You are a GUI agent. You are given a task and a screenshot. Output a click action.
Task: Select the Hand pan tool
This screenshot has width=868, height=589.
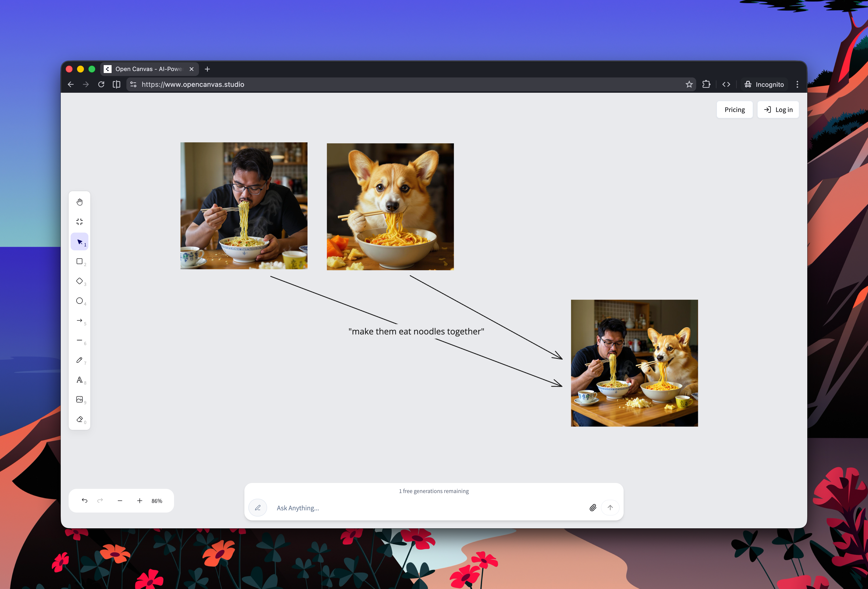pos(79,202)
